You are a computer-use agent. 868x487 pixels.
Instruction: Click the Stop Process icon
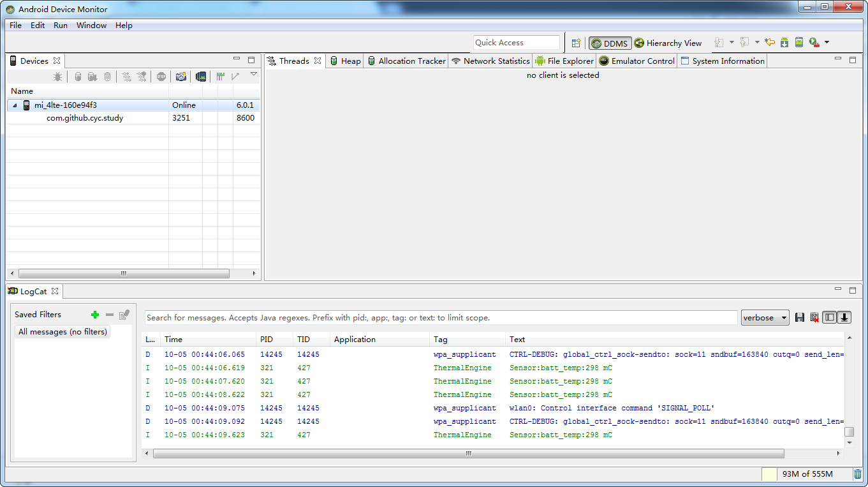pos(161,77)
